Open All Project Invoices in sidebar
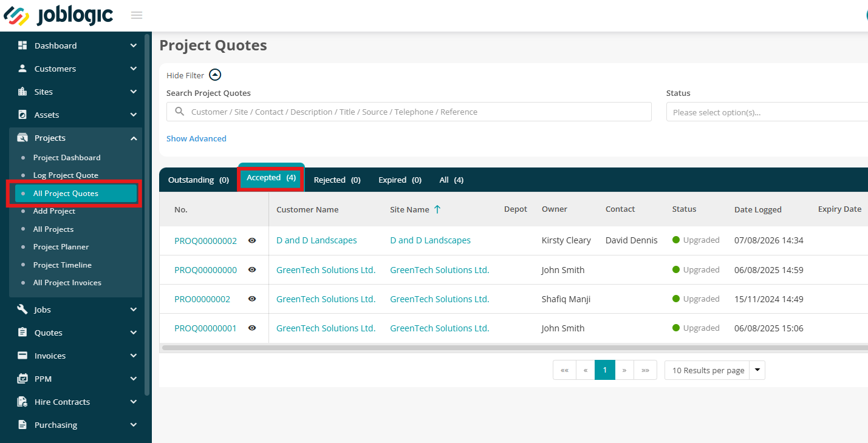Viewport: 868px width, 443px height. click(x=67, y=283)
